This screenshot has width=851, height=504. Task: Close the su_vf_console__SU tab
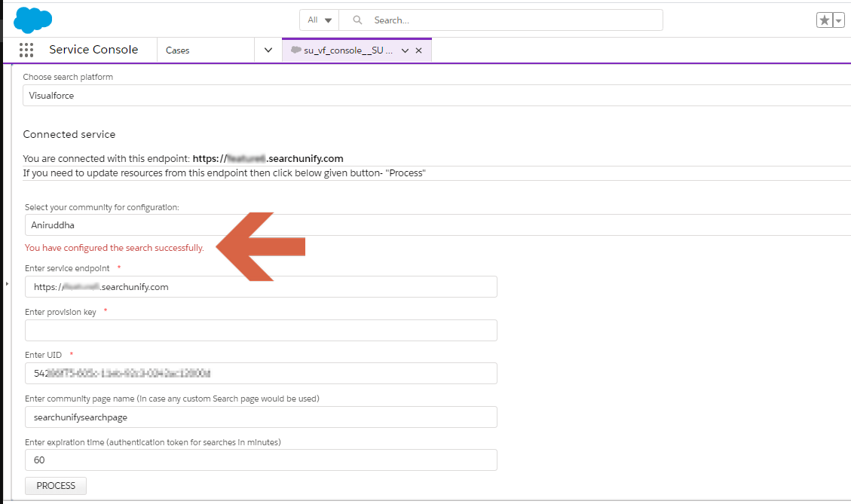419,50
